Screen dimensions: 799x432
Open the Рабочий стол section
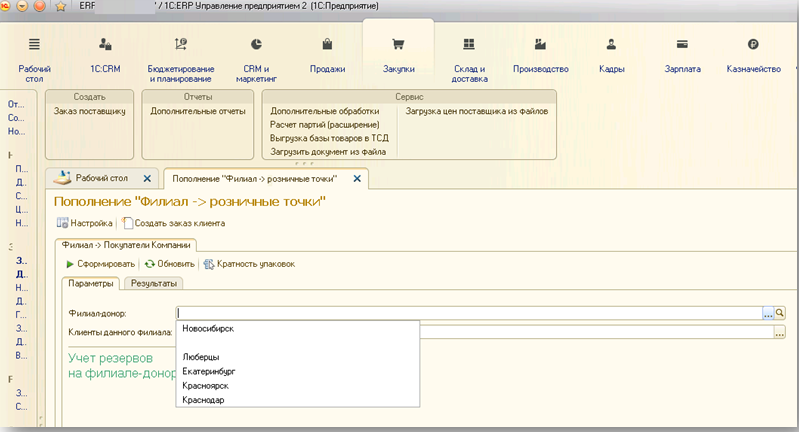[x=34, y=60]
